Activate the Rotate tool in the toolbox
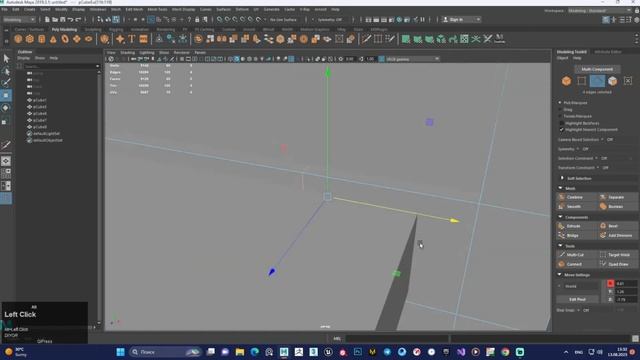640x360 pixels. 6,108
